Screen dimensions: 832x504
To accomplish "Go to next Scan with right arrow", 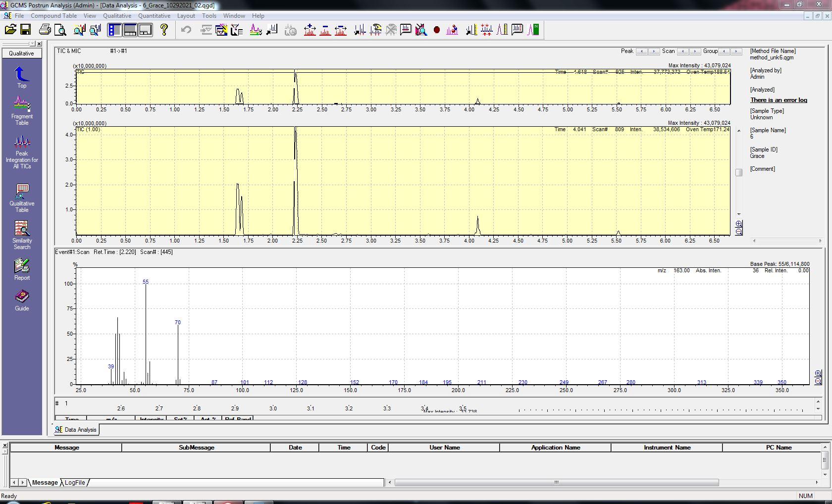I will pyautogui.click(x=695, y=51).
